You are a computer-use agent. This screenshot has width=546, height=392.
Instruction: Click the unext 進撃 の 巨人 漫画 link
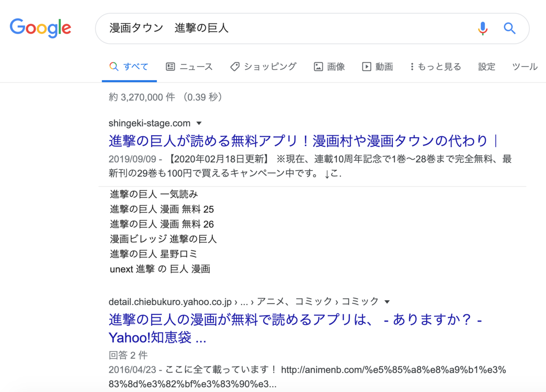pos(160,269)
